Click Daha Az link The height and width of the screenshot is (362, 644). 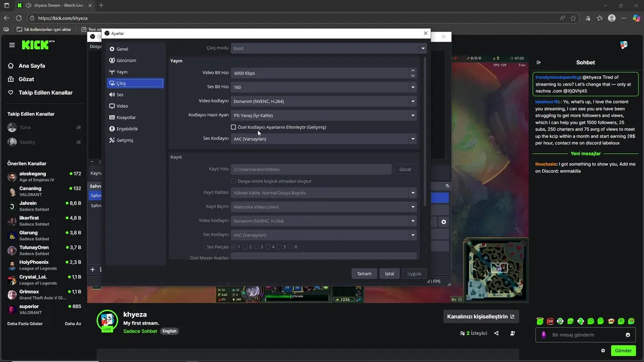tap(73, 324)
